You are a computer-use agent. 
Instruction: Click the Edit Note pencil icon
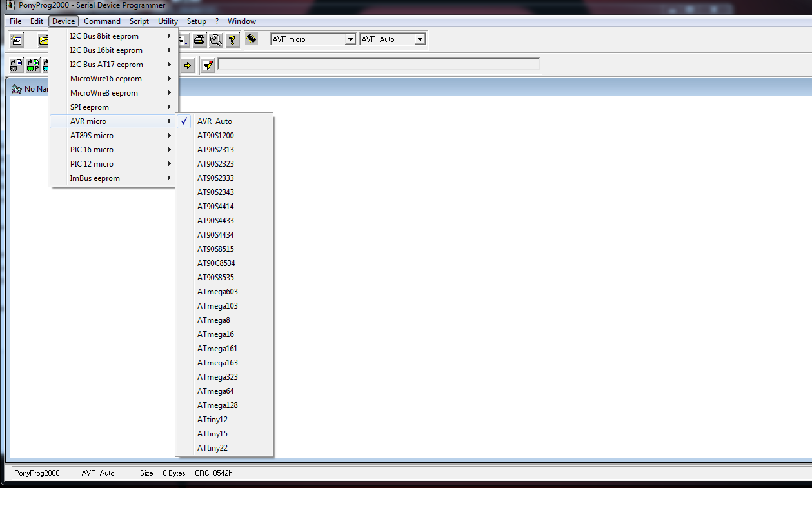pos(208,65)
